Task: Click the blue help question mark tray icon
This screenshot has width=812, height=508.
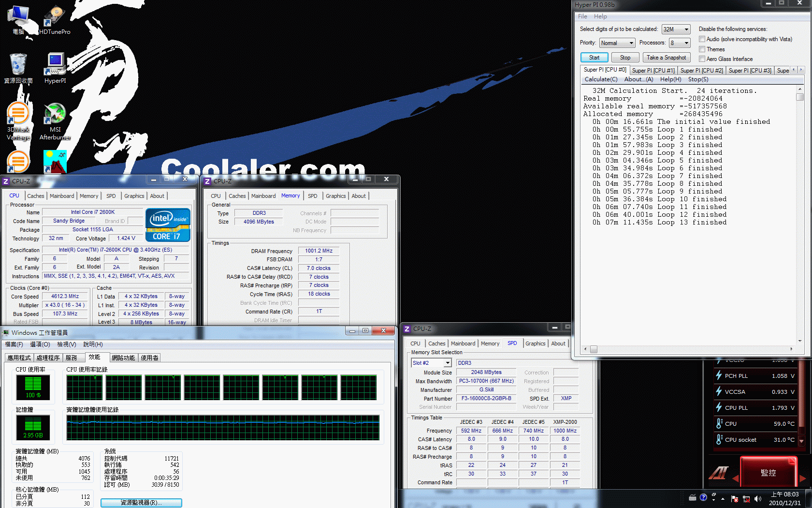Action: click(x=703, y=497)
